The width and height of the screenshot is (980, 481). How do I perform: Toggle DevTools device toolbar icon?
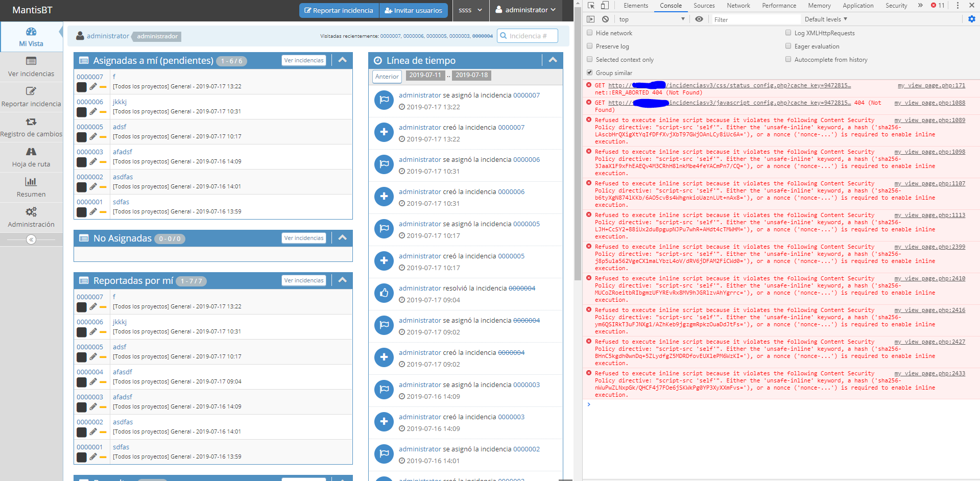click(605, 6)
